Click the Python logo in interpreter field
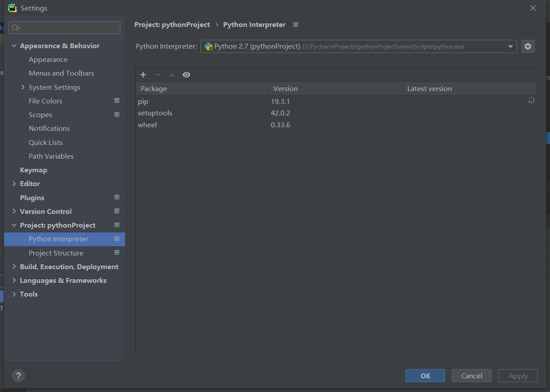 pos(209,46)
